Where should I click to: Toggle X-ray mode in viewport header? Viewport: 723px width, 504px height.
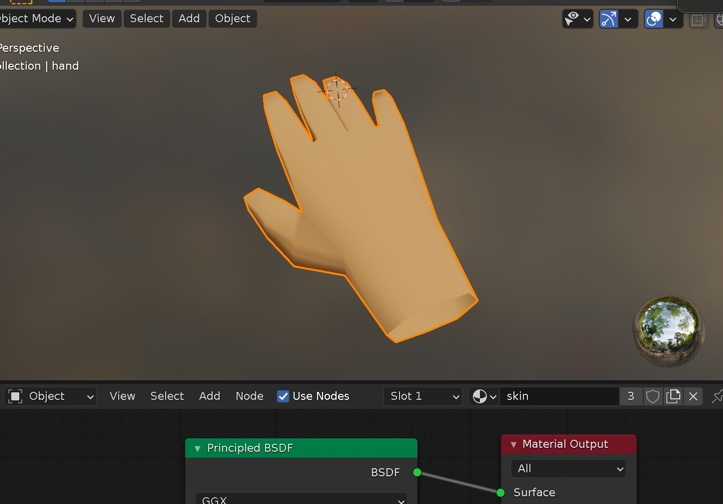[x=698, y=19]
